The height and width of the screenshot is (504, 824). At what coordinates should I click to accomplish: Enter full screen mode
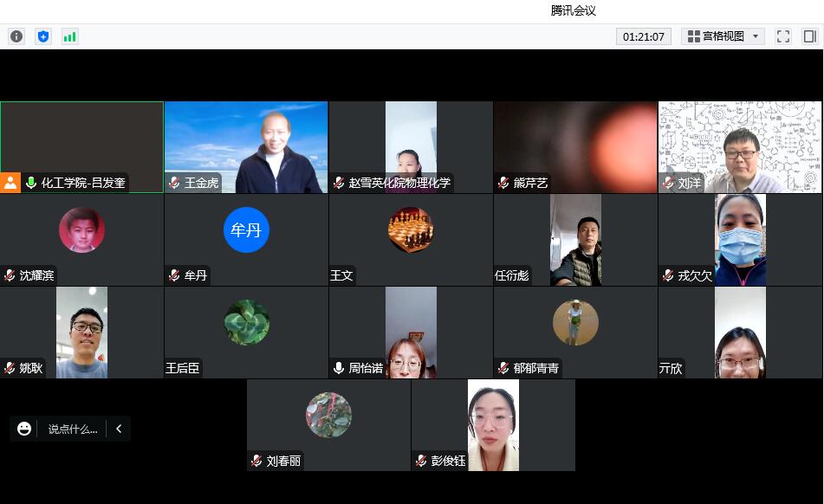(x=783, y=36)
